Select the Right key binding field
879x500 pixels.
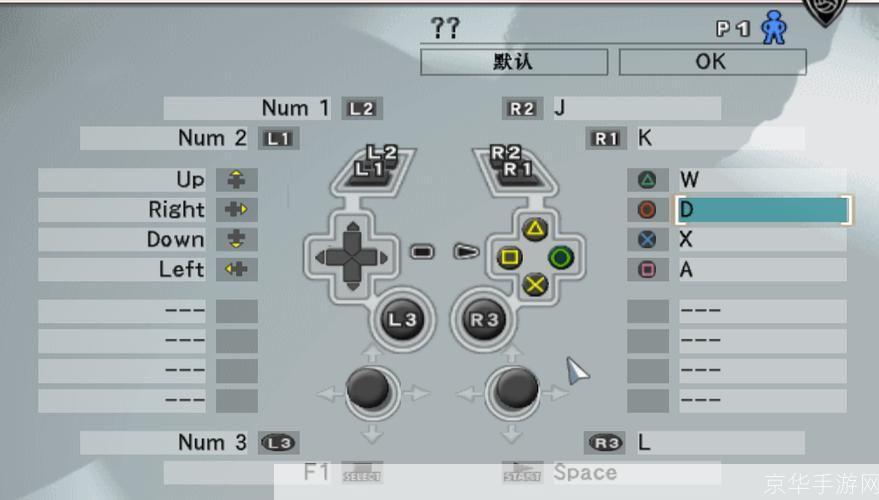tap(122, 210)
